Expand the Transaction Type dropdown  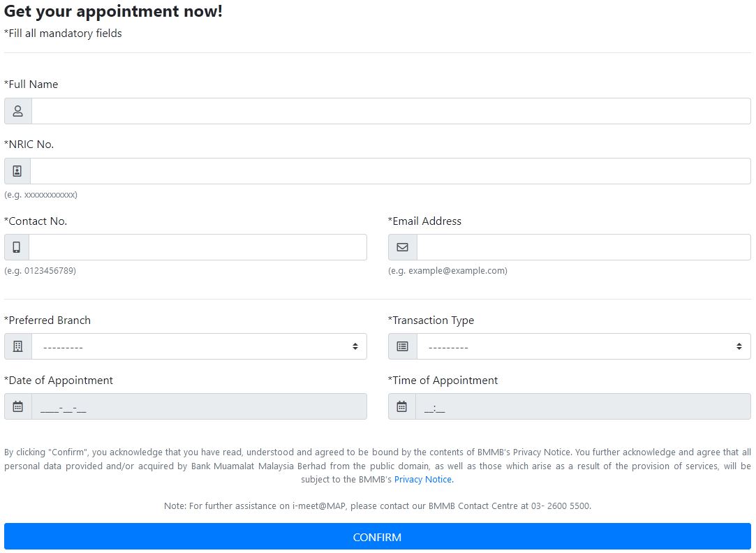pos(583,346)
